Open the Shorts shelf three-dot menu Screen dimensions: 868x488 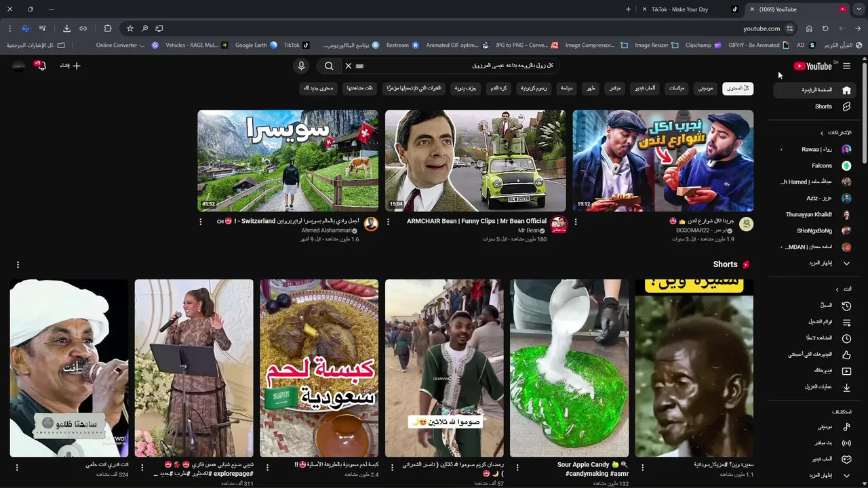coord(18,264)
